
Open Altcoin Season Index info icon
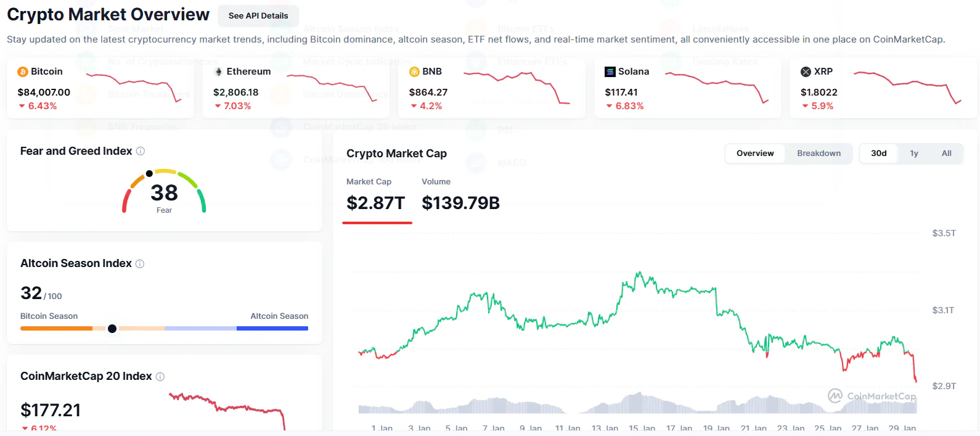[140, 264]
